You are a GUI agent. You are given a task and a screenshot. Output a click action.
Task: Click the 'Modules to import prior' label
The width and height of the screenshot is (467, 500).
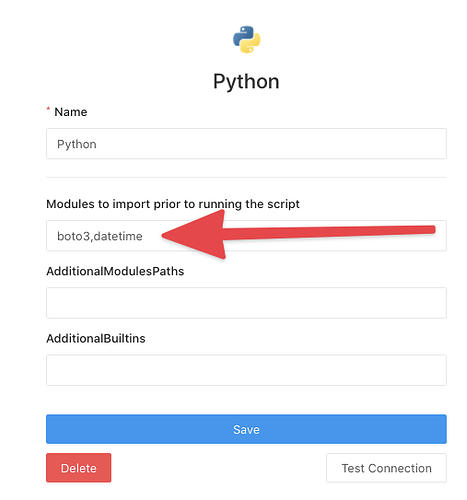click(173, 204)
